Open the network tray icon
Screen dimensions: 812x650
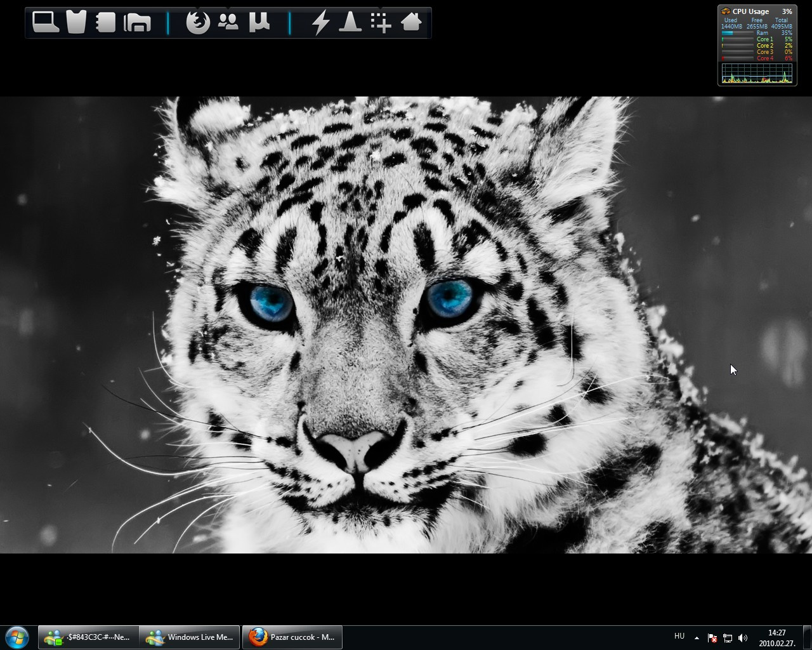tap(728, 637)
